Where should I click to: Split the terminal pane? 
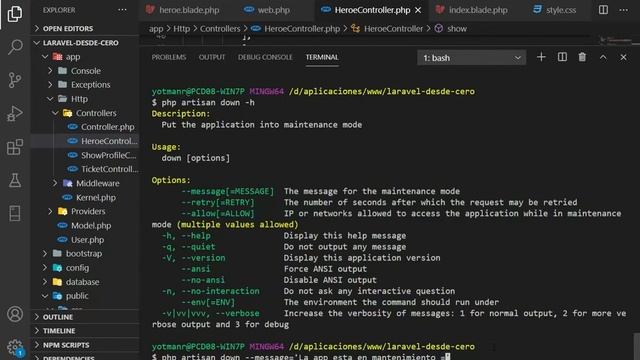[562, 57]
